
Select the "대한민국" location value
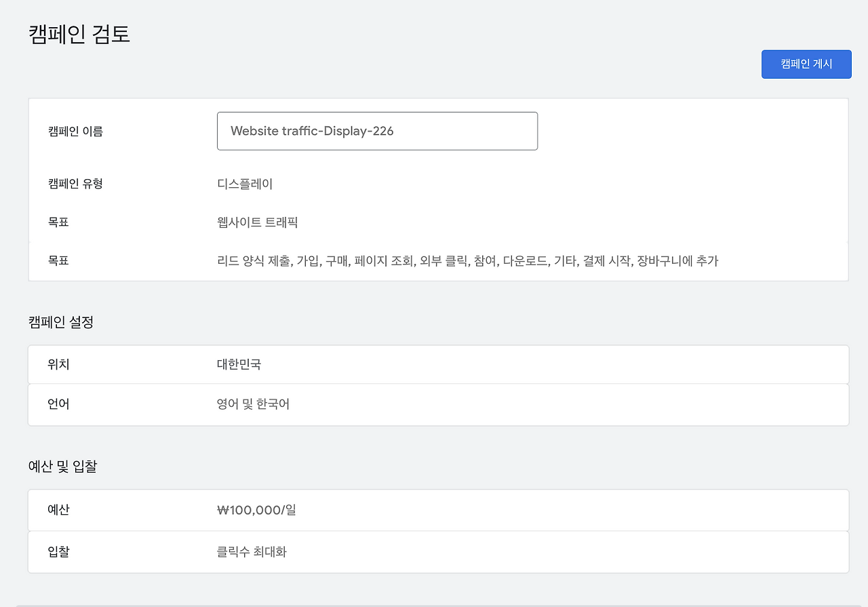[239, 364]
